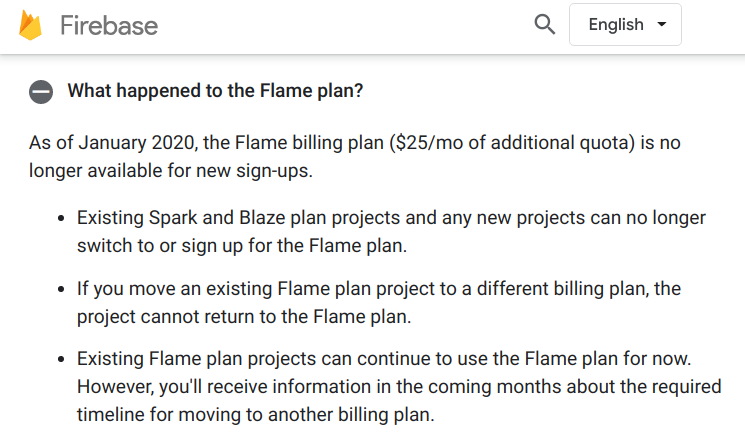Click the bullet starting If you move an existing
Image resolution: width=745 pixels, height=445 pixels.
click(379, 303)
